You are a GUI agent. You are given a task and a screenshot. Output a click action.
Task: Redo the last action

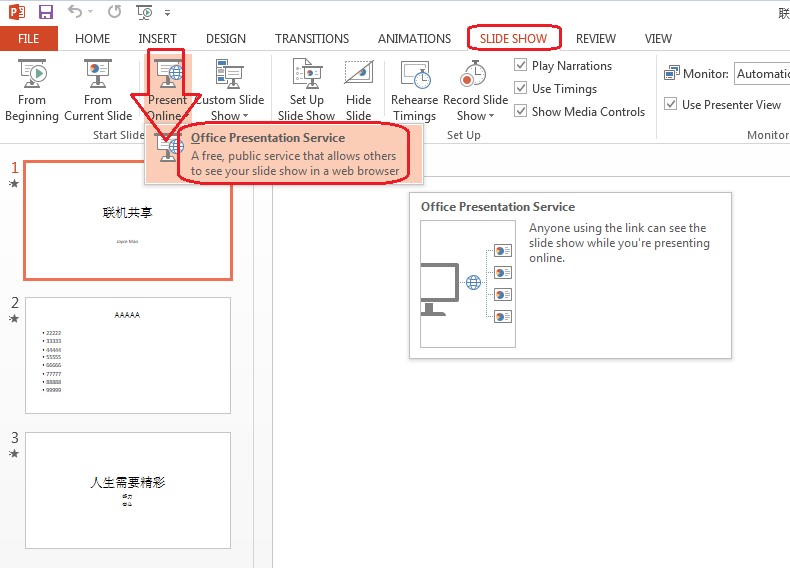tap(115, 11)
